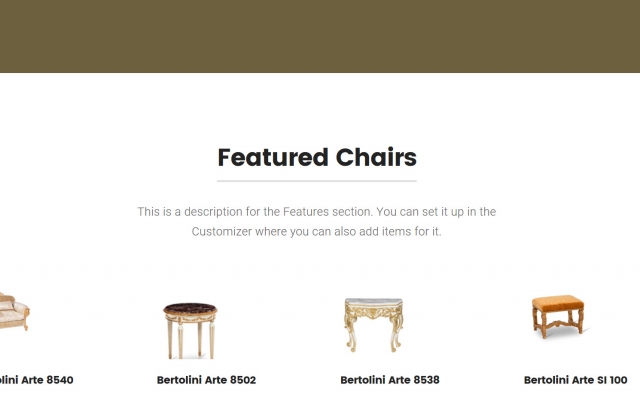Click the orange cushioned stool image
The height and width of the screenshot is (400, 640).
click(559, 316)
